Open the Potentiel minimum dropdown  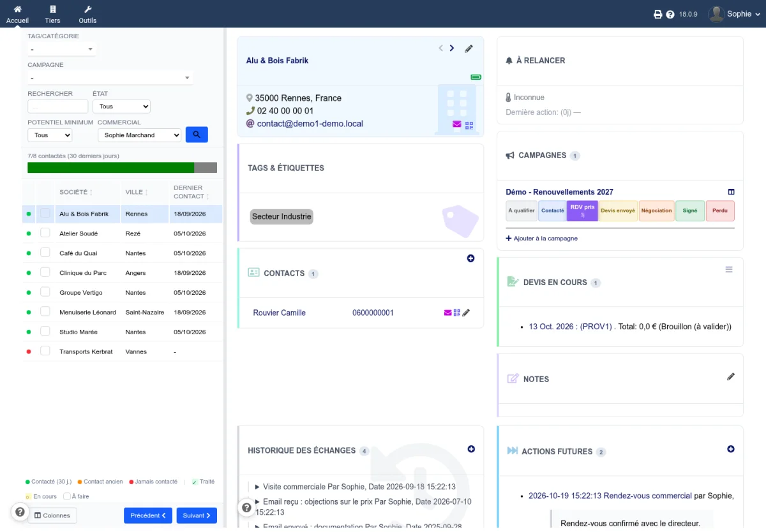50,135
